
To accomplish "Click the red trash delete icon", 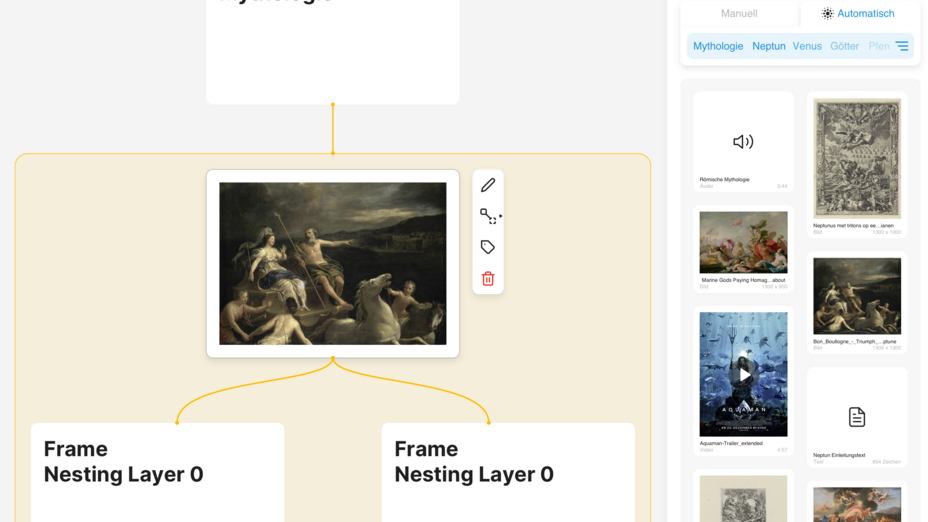I will pos(488,278).
